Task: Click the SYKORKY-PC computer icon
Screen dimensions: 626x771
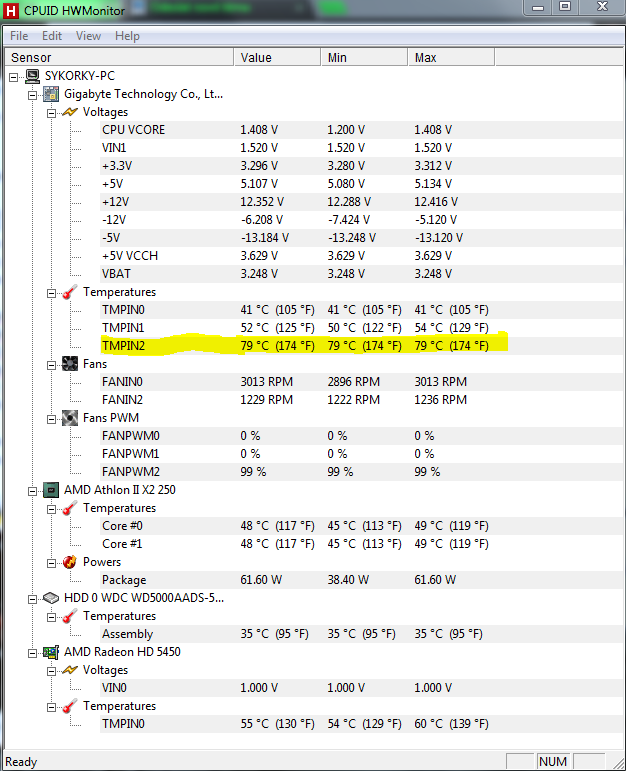Action: 32,76
